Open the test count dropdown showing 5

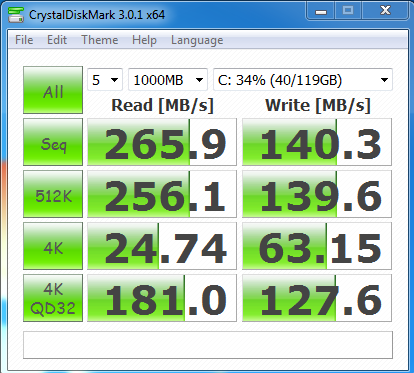point(105,80)
